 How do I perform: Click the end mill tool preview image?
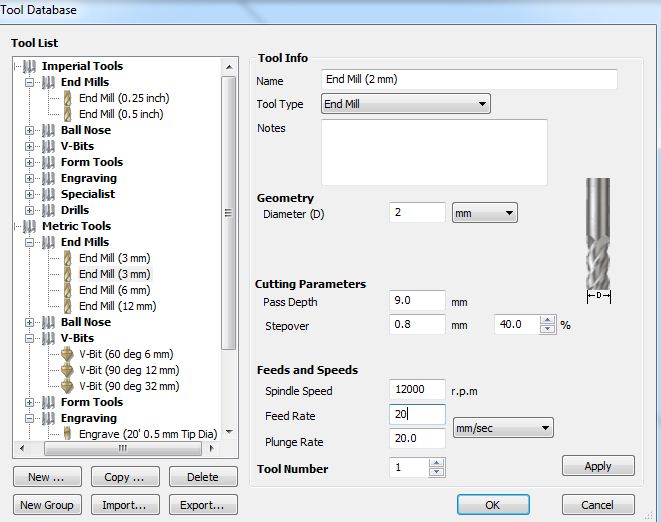[x=598, y=234]
